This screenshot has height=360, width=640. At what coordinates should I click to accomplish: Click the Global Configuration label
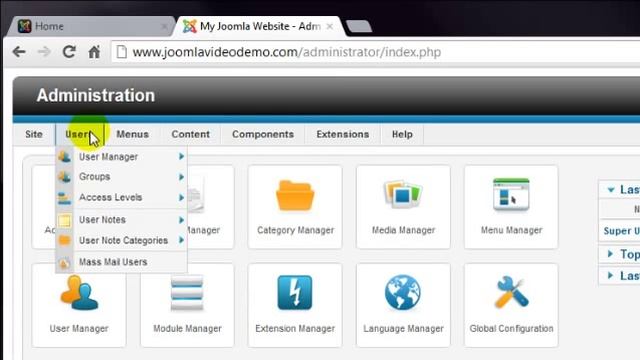pos(511,329)
